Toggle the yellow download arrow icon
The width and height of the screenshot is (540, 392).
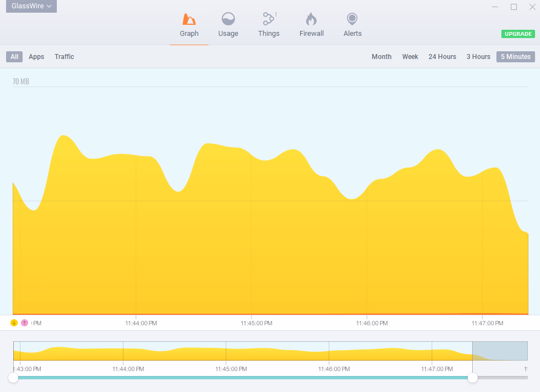tap(14, 323)
